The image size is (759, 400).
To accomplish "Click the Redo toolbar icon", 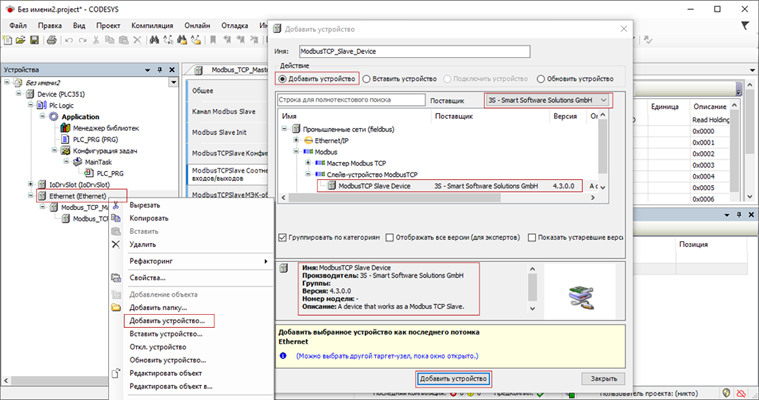I will click(82, 40).
